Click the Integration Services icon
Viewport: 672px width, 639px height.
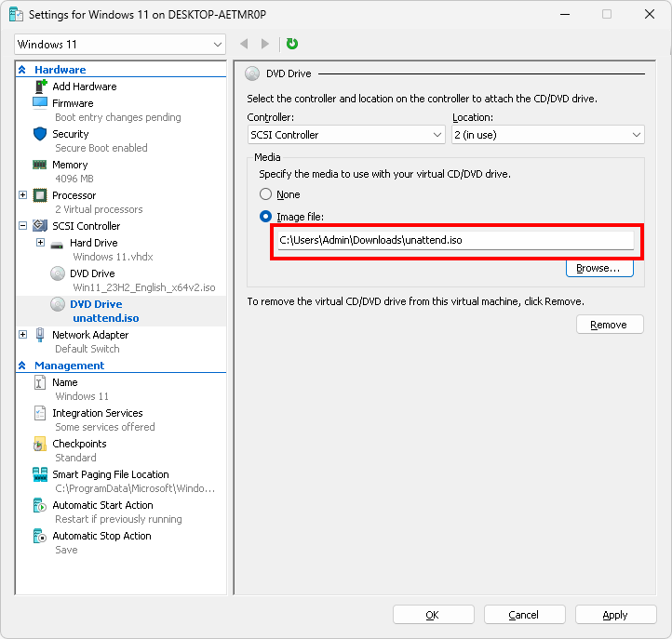click(x=39, y=413)
